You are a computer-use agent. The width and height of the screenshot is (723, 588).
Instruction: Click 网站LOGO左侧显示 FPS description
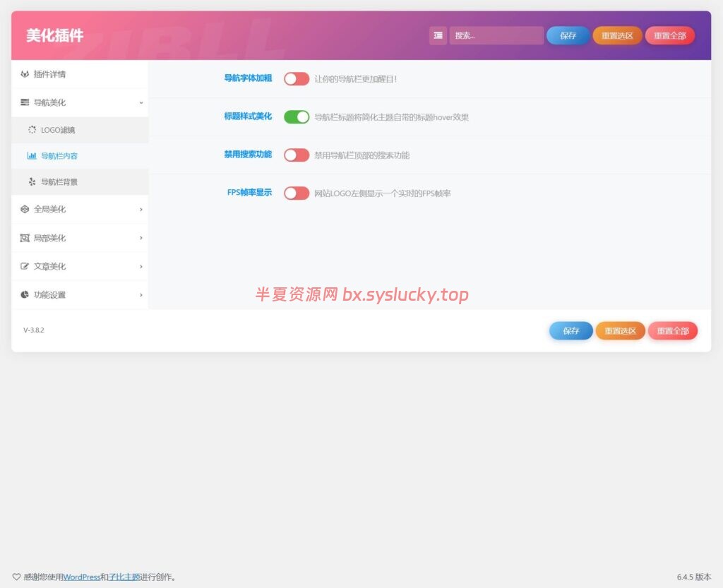click(x=383, y=193)
